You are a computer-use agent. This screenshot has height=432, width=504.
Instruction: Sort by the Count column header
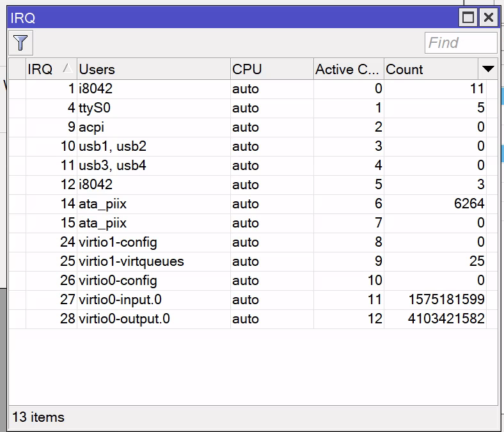pyautogui.click(x=431, y=69)
